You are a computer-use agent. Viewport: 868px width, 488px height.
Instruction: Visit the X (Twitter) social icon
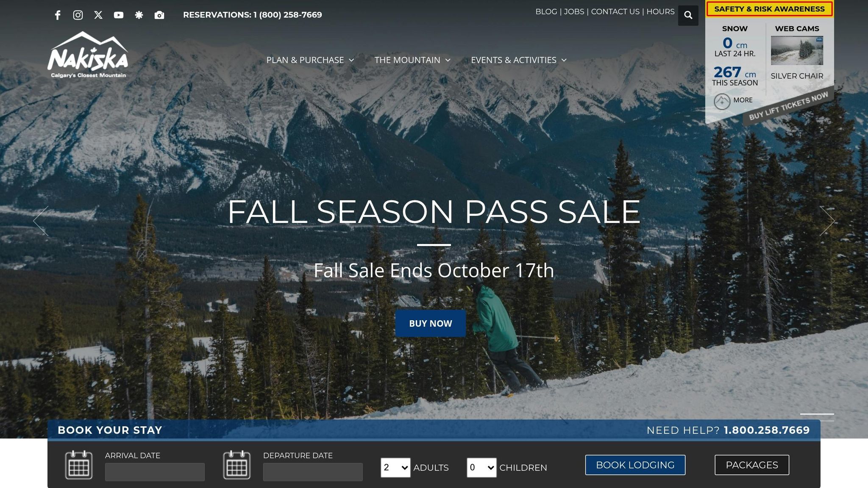pyautogui.click(x=98, y=15)
